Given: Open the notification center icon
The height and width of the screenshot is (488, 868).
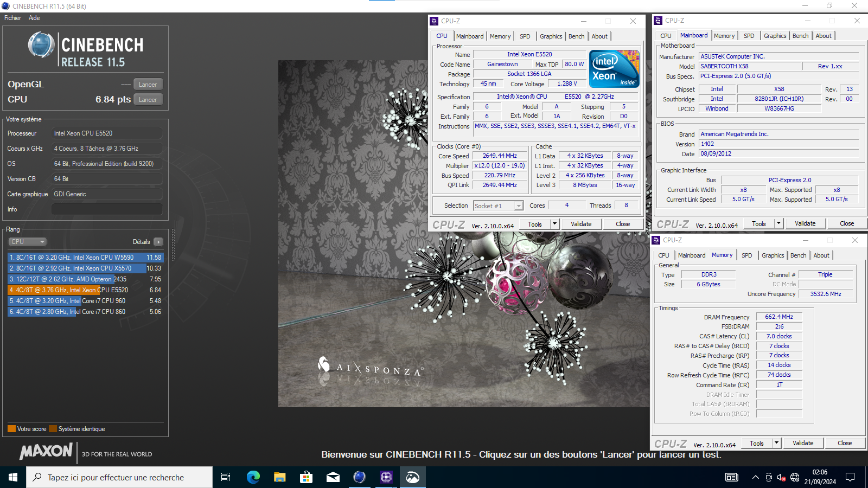Looking at the screenshot, I should coord(850,477).
